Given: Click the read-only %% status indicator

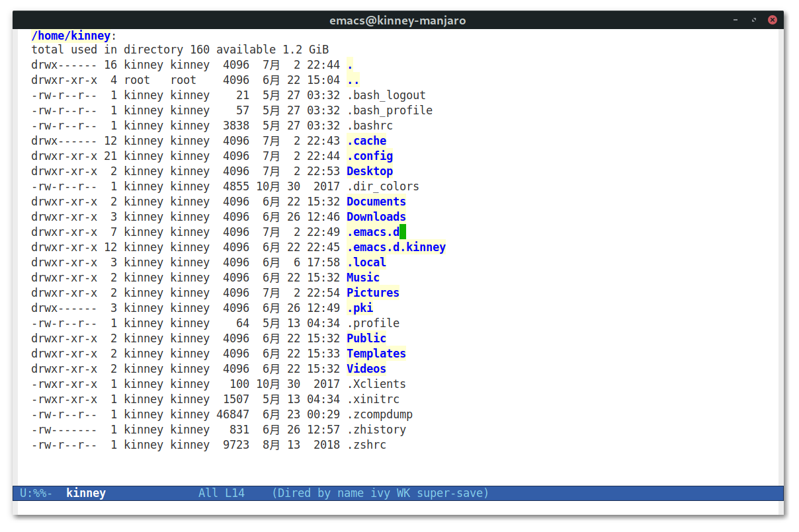Looking at the screenshot, I should point(43,493).
